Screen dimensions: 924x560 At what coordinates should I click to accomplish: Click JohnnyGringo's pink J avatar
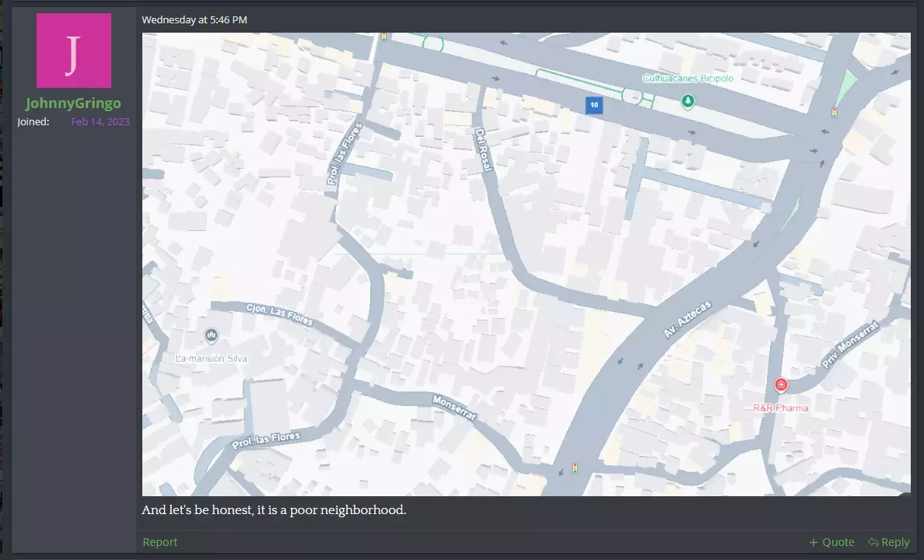[74, 51]
